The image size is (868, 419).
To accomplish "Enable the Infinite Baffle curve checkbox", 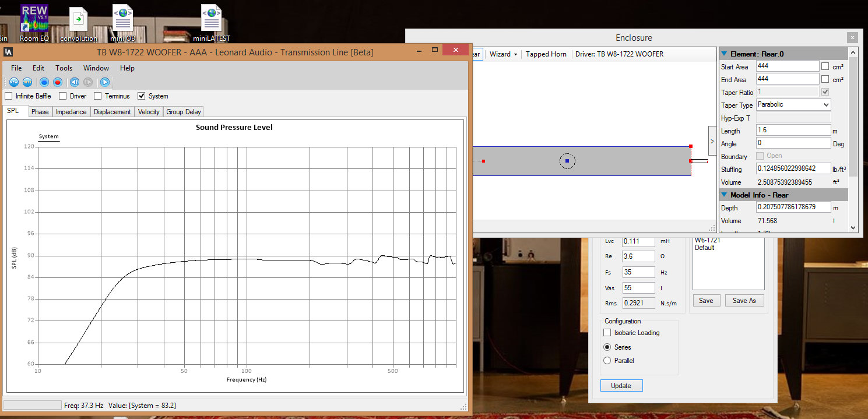I will [x=9, y=96].
